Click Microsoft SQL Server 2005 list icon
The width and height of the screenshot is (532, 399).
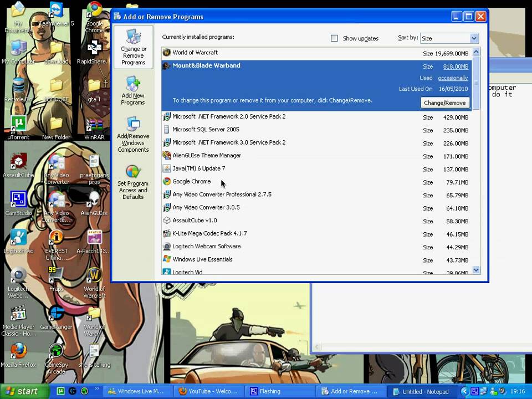click(167, 129)
